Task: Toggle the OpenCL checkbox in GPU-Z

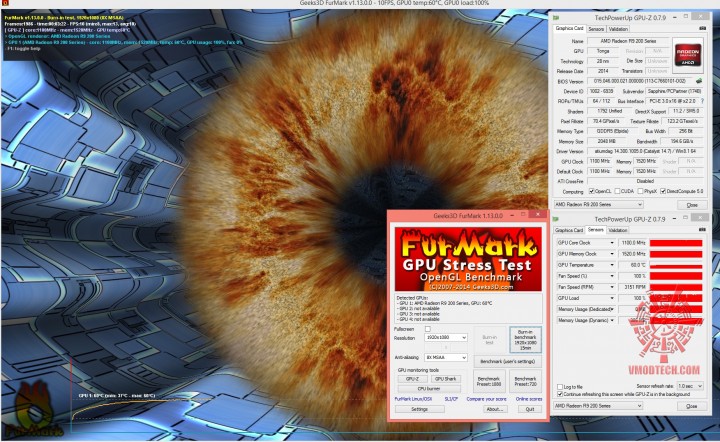Action: click(x=591, y=191)
